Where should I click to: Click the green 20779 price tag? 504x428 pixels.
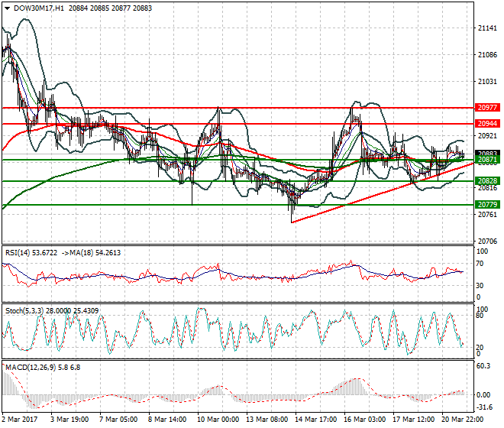pyautogui.click(x=487, y=205)
